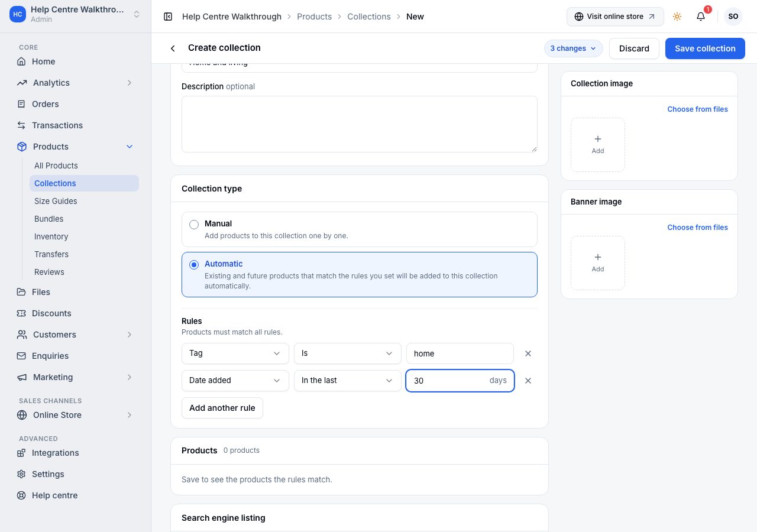Click the Discounts ticket icon
757x532 pixels.
click(x=21, y=313)
